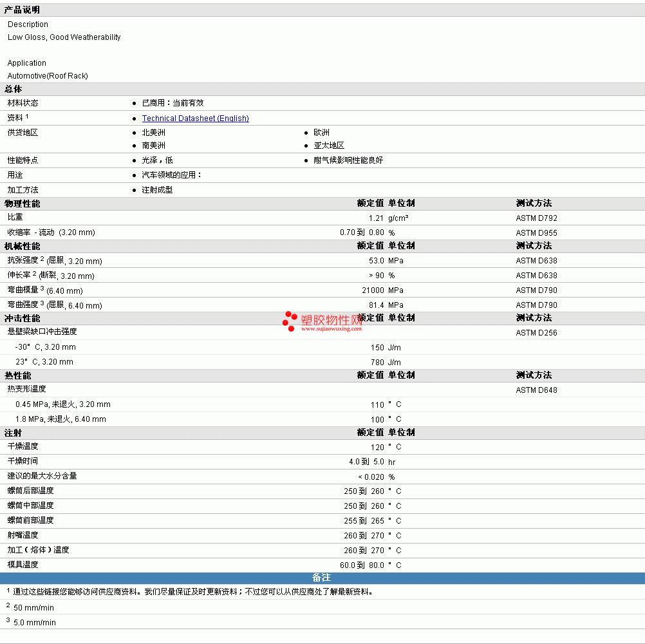Select the 比重 value 1.21
This screenshot has height=644, width=645.
click(376, 218)
